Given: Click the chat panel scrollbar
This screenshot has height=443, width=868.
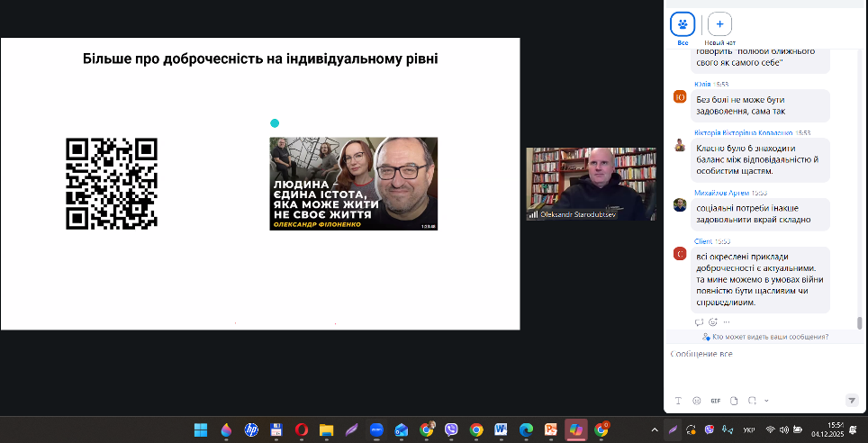Looking at the screenshot, I should point(859,322).
